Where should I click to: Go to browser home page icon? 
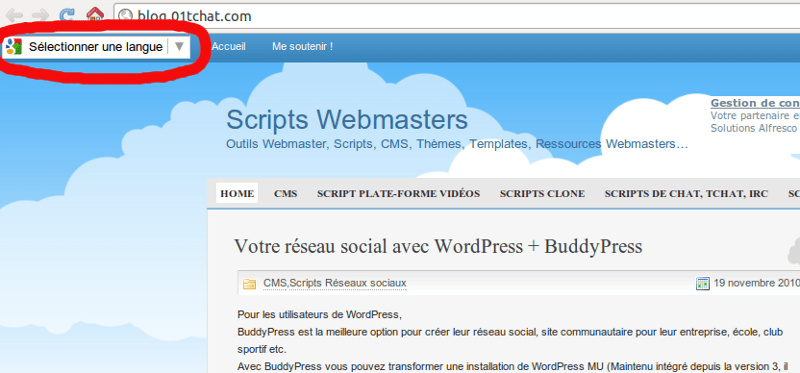click(x=95, y=14)
